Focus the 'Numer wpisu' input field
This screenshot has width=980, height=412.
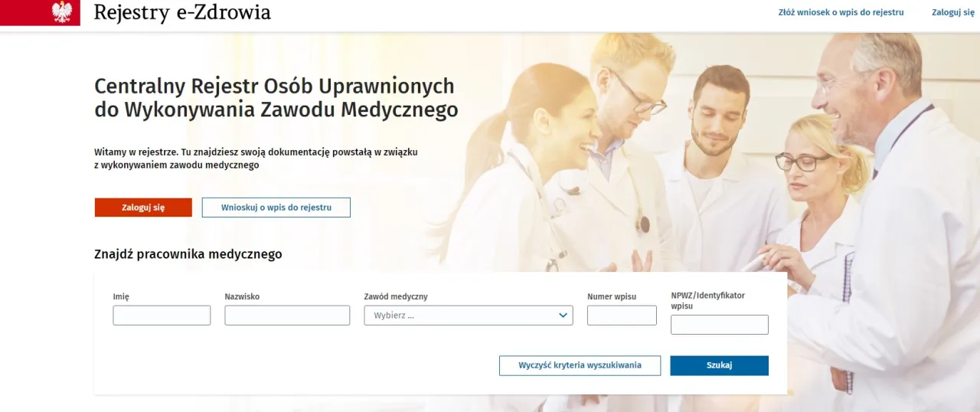tap(622, 316)
